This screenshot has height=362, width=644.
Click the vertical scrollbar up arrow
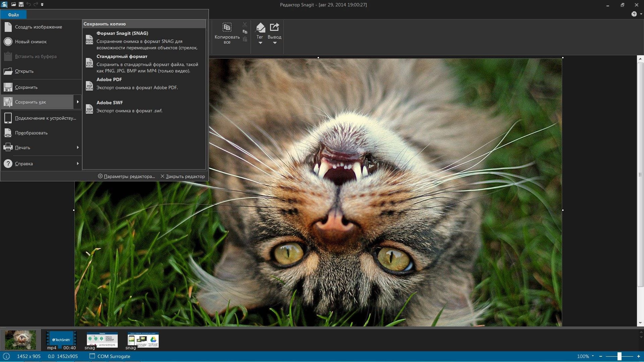(x=640, y=59)
